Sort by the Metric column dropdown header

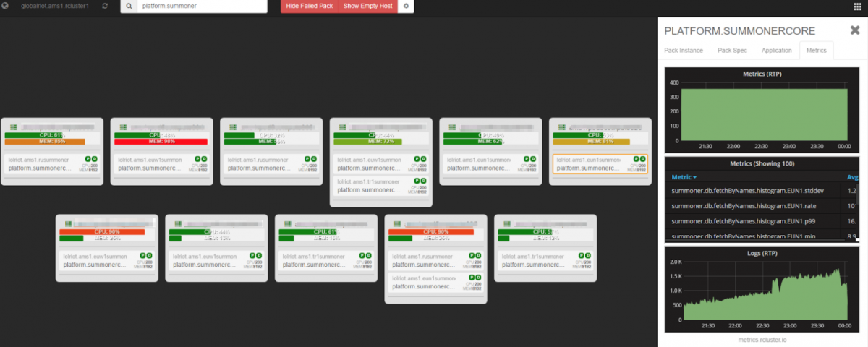coord(685,177)
